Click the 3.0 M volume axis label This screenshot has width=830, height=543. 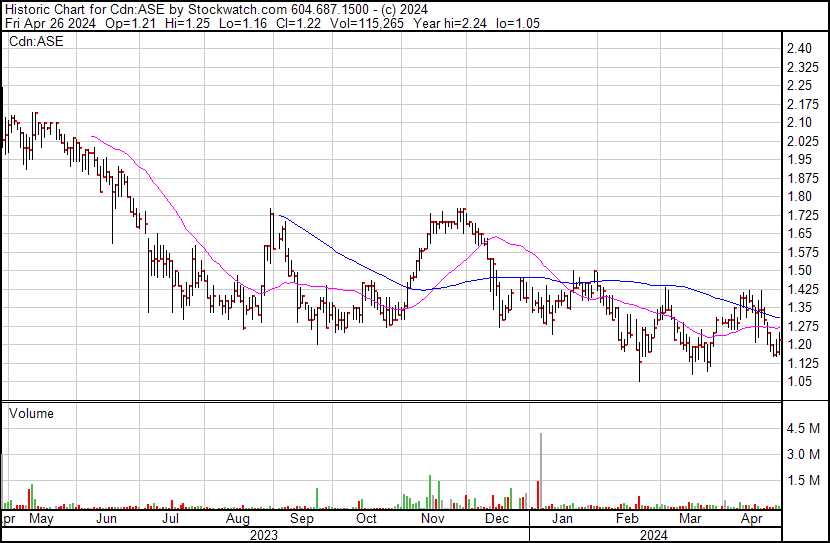click(x=803, y=454)
